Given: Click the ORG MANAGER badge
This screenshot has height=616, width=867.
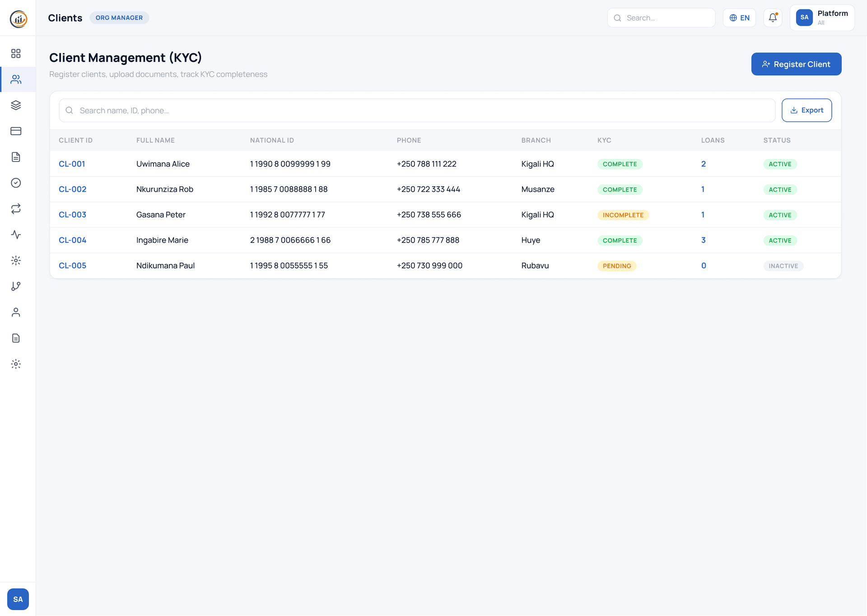Looking at the screenshot, I should 119,18.
